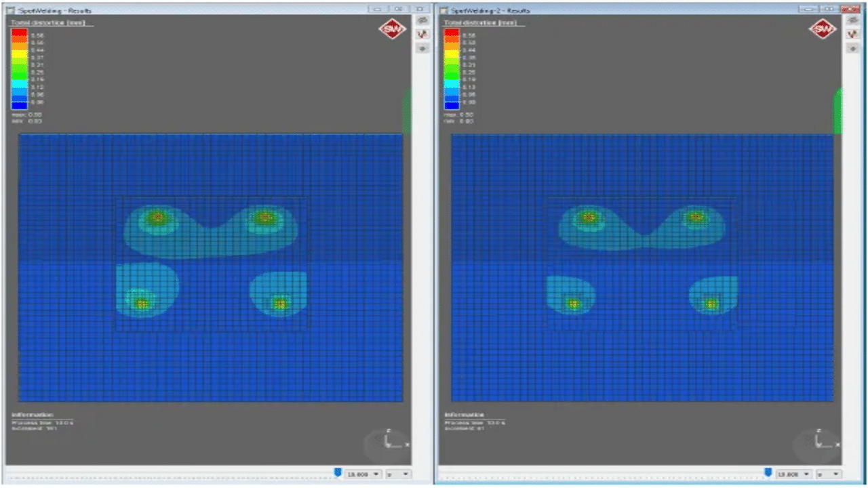Close the SpotWelding-2 results window

pyautogui.click(x=849, y=9)
